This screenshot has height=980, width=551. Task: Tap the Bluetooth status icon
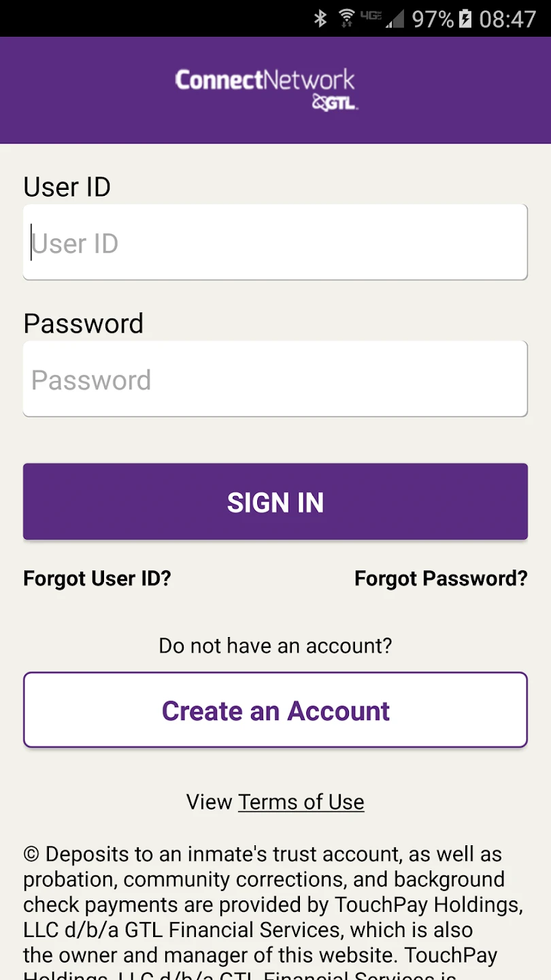(x=320, y=18)
